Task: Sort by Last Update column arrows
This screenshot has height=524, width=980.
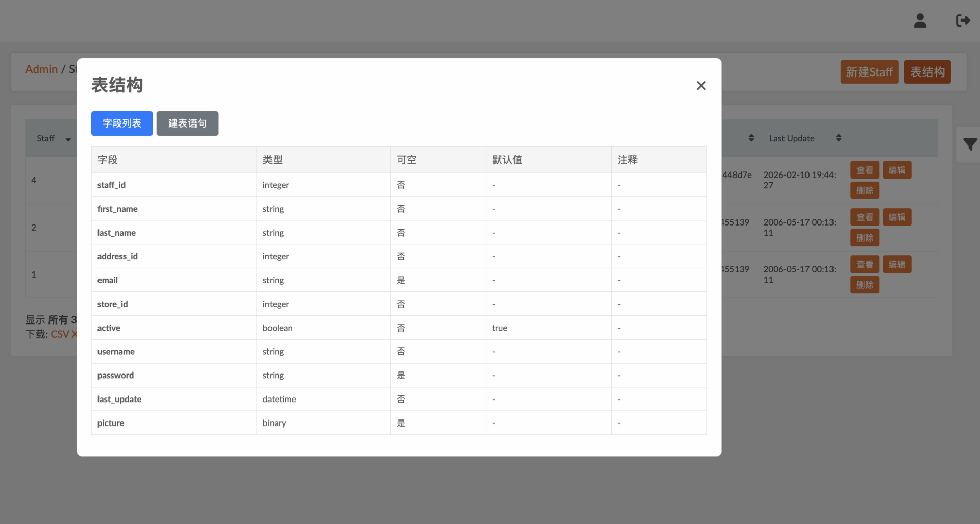Action: [x=838, y=138]
